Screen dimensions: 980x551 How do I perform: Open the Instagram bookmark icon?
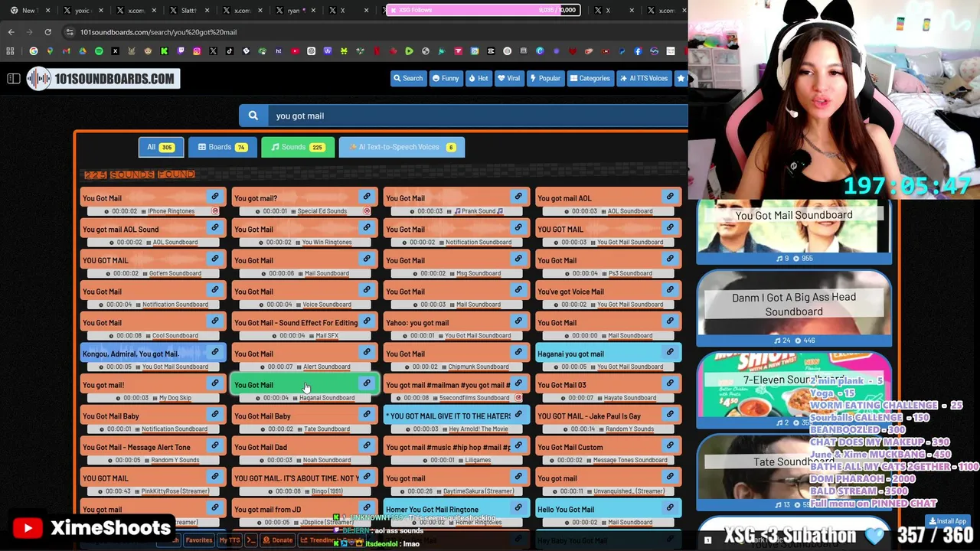197,51
